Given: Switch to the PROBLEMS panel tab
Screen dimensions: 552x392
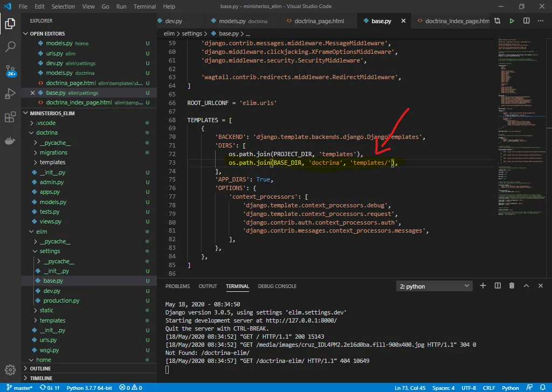Looking at the screenshot, I should click(177, 286).
